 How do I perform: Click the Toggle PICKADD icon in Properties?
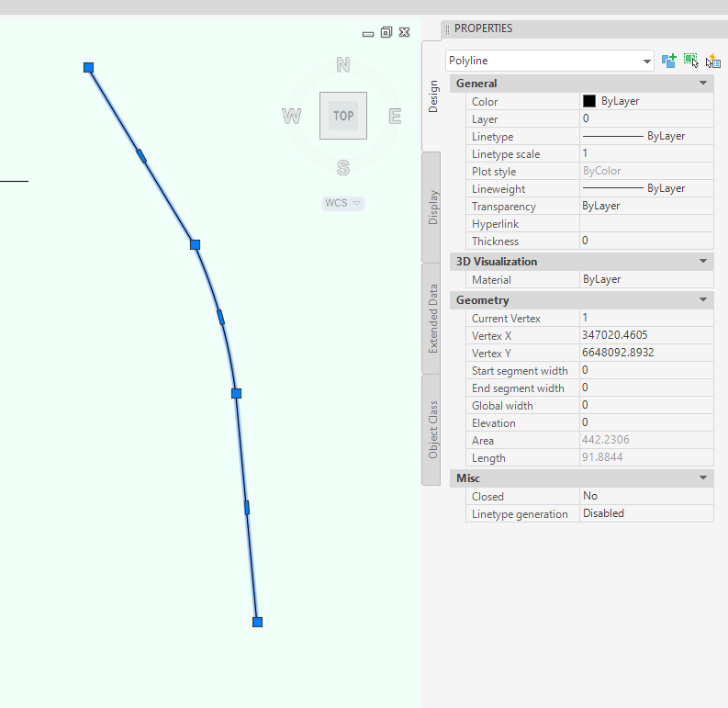(x=668, y=61)
